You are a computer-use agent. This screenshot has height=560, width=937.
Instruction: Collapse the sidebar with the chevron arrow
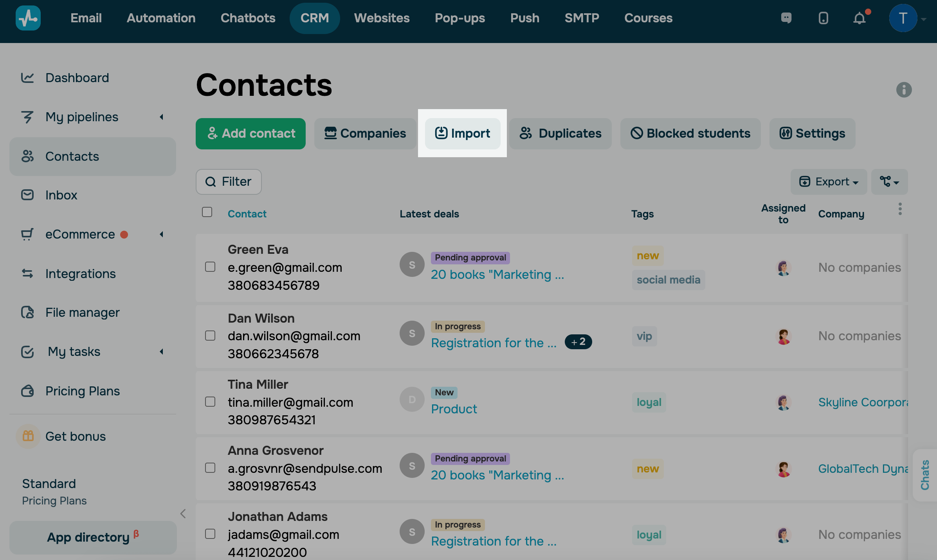coord(183,513)
